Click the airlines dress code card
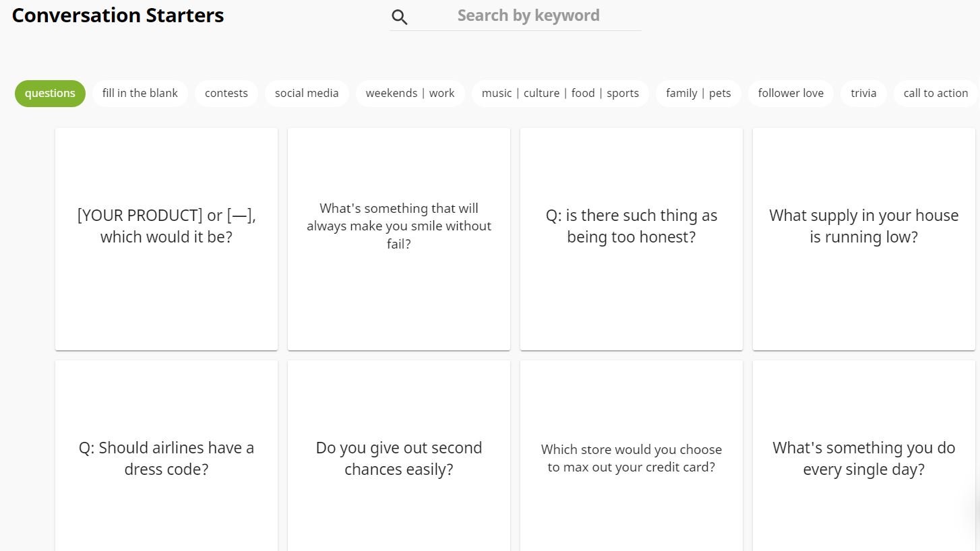This screenshot has height=551, width=980. (x=166, y=458)
